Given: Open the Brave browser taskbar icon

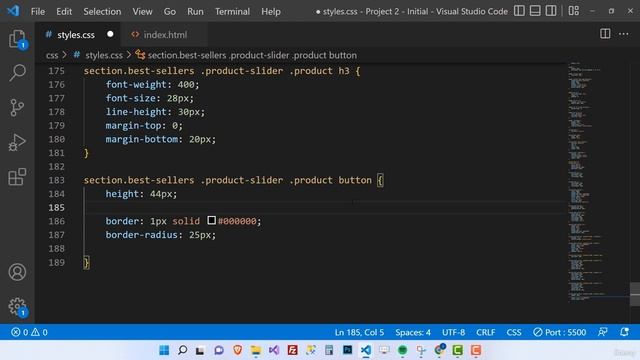Looking at the screenshot, I should coord(238,350).
